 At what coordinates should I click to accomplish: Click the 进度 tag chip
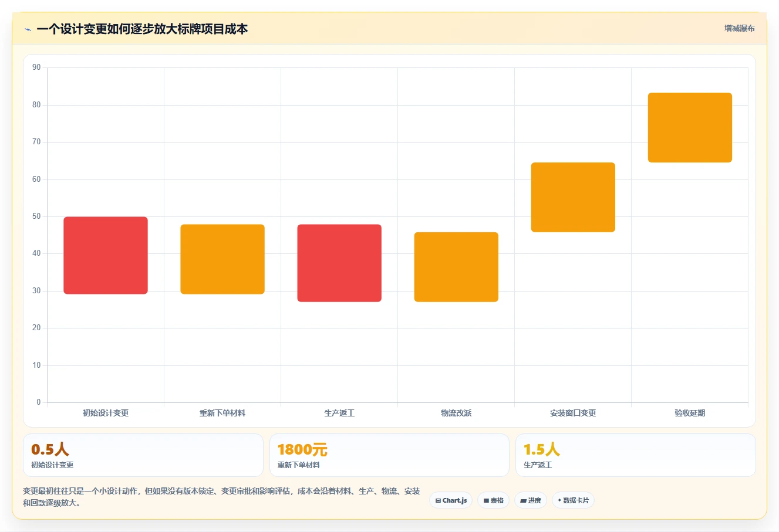pos(531,500)
